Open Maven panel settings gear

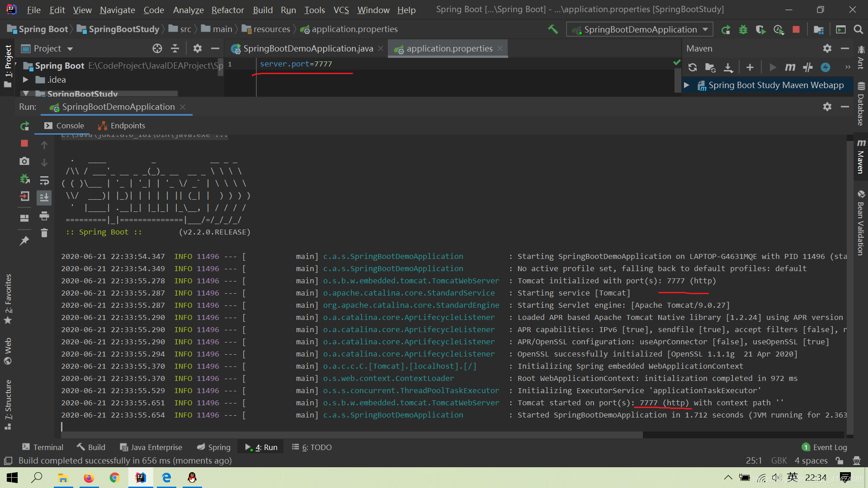pos(827,48)
